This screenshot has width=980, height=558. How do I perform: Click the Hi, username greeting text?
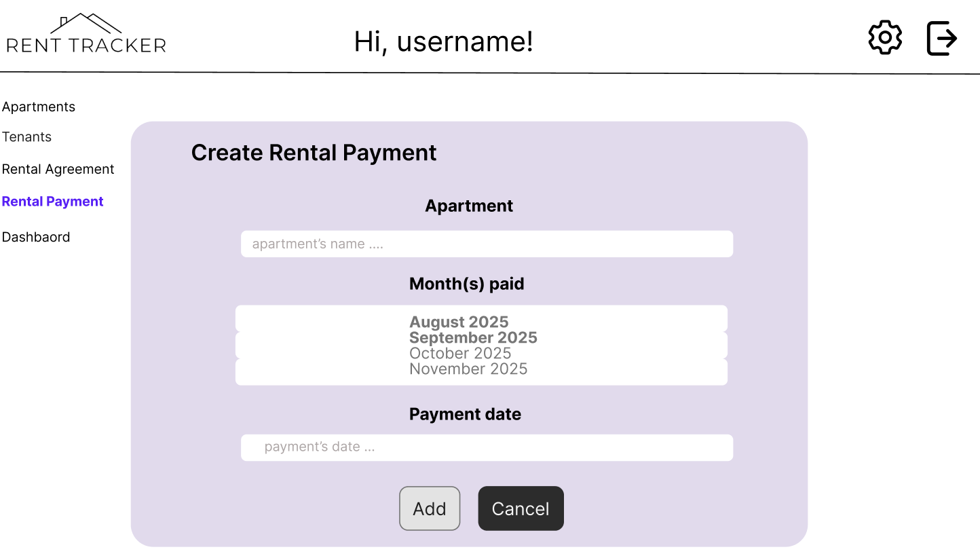pos(443,41)
